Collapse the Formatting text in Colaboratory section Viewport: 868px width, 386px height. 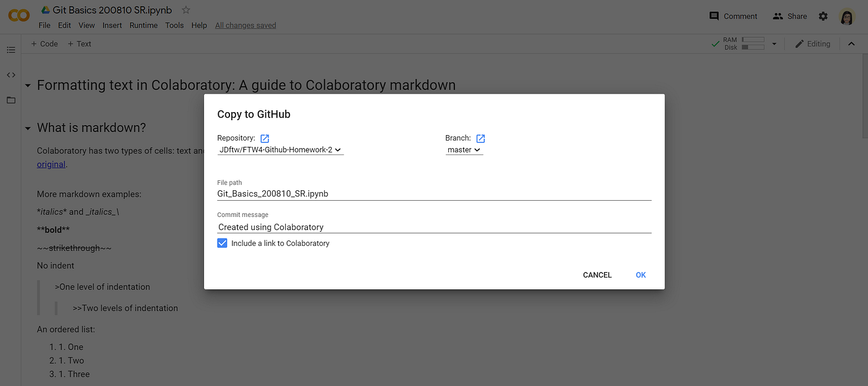click(28, 86)
